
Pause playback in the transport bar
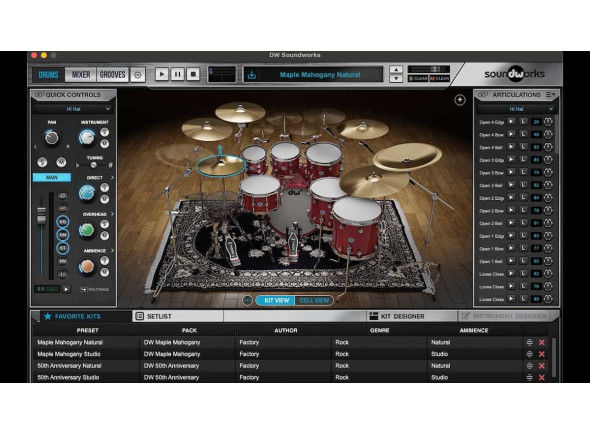[178, 74]
